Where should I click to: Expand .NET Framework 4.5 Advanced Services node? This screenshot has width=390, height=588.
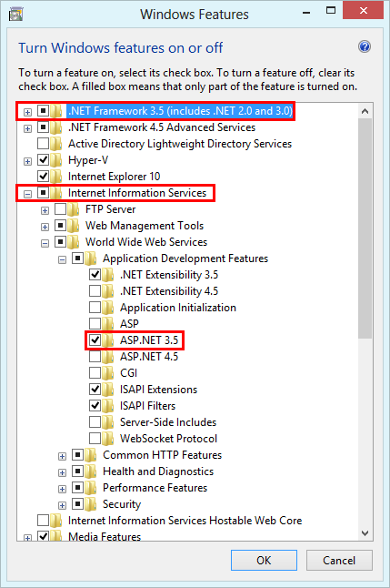coord(27,128)
